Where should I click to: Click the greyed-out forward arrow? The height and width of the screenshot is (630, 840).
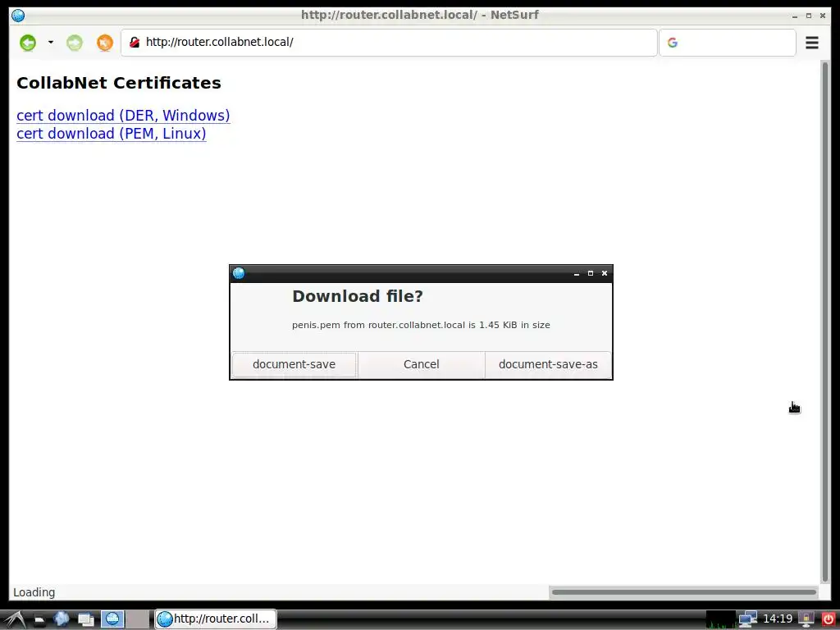click(x=75, y=43)
